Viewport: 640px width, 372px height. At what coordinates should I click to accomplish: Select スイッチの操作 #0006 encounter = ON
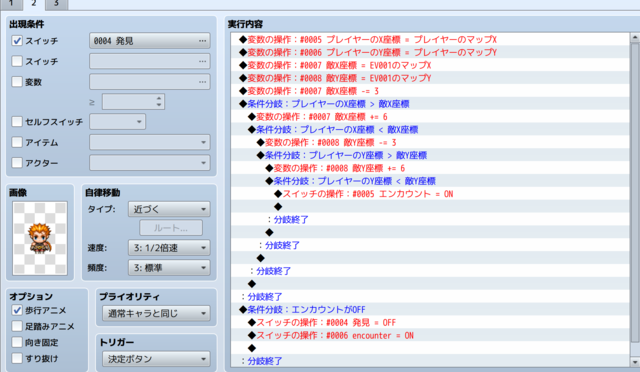point(430,335)
